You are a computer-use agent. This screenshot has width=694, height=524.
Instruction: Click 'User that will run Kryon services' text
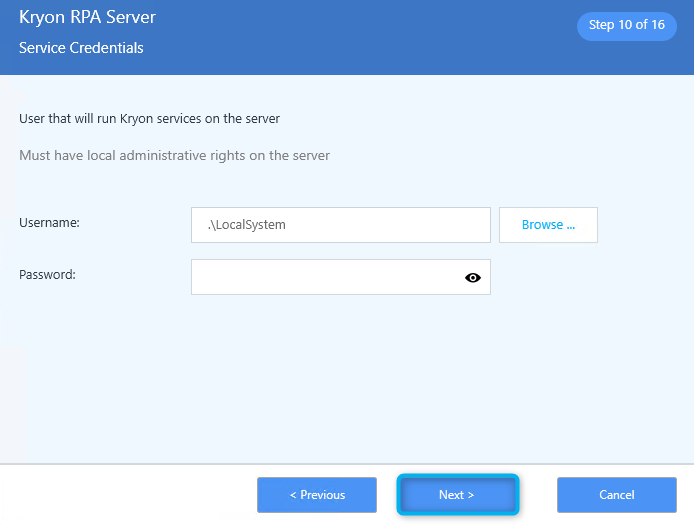click(x=149, y=119)
